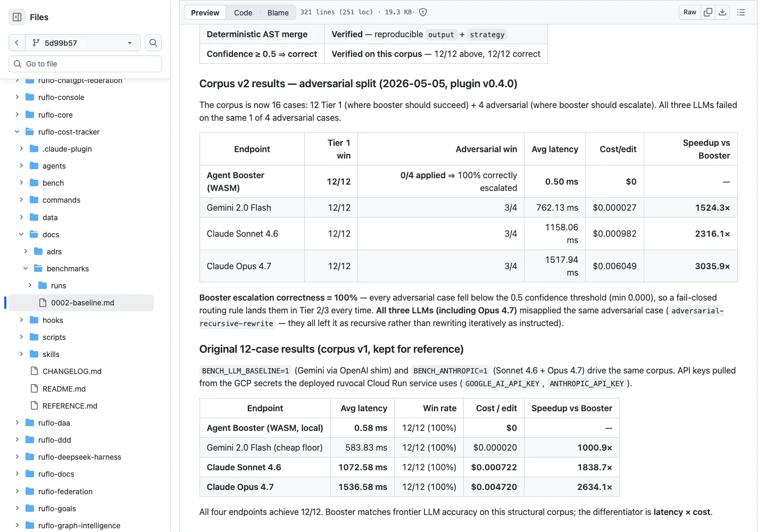Copy raw file contents icon
This screenshot has height=532, width=766.
click(708, 12)
